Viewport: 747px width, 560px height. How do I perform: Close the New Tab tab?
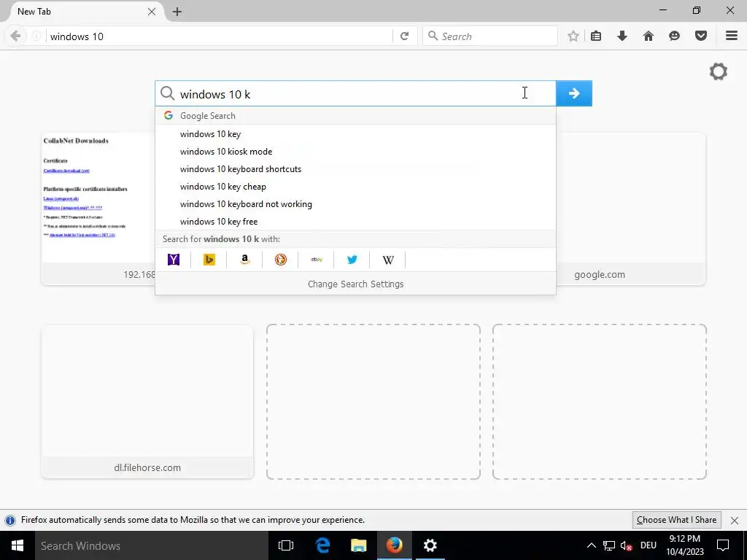pyautogui.click(x=152, y=12)
